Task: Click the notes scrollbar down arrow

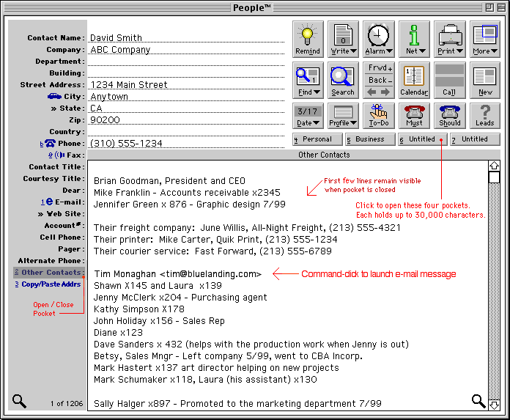Action: pos(494,405)
